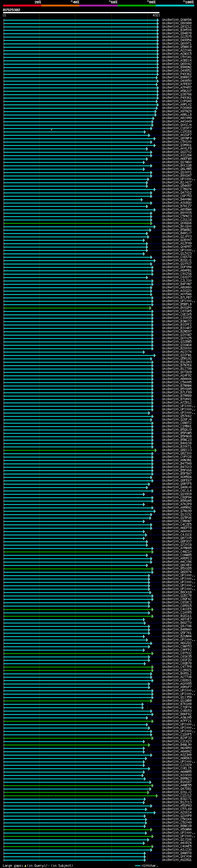Select the UniRef100_A2WUC5 label
This screenshot has width=197, height=868.
177,54
